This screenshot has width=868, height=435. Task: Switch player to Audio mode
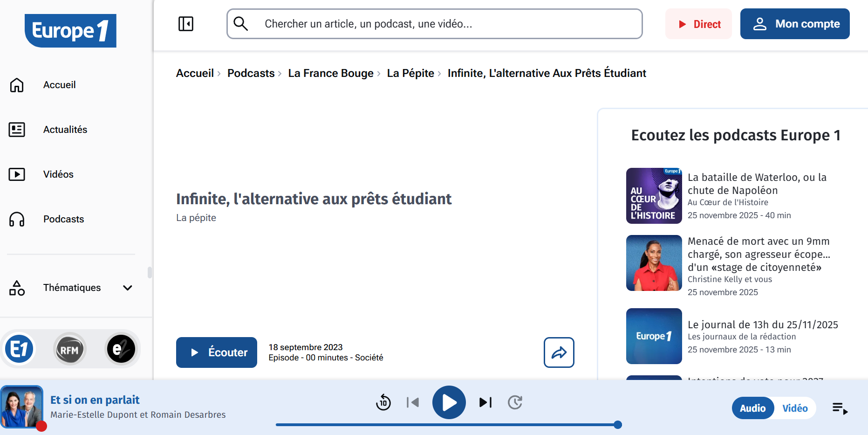point(752,408)
